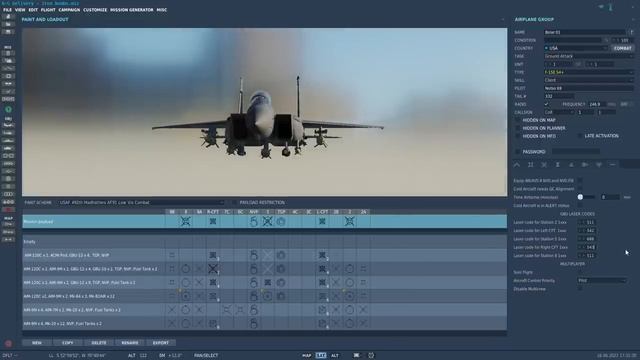Click NVP pod icon in Mission payload row
The image size is (640, 360).
click(x=254, y=222)
